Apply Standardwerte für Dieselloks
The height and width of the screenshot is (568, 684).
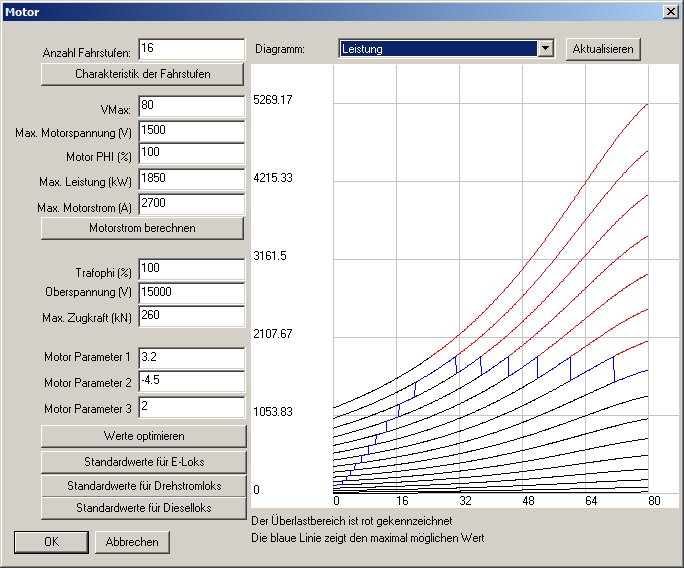click(x=144, y=508)
